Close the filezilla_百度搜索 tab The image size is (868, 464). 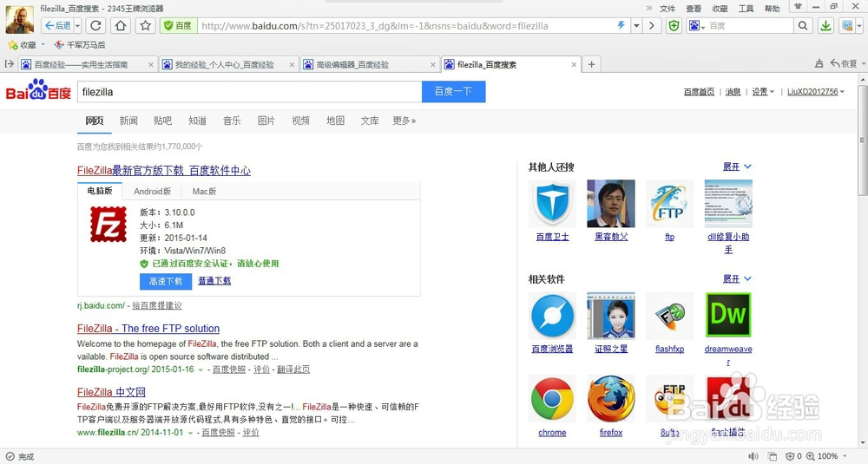coord(574,65)
